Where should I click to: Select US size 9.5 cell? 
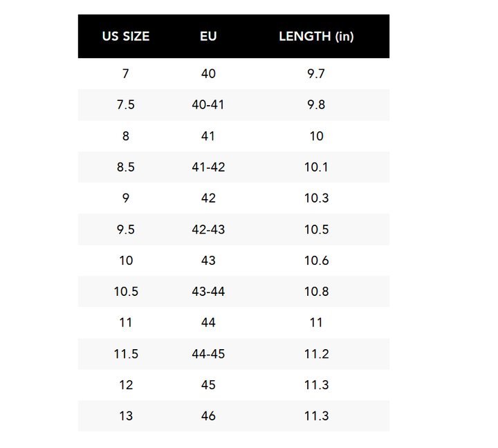point(126,230)
